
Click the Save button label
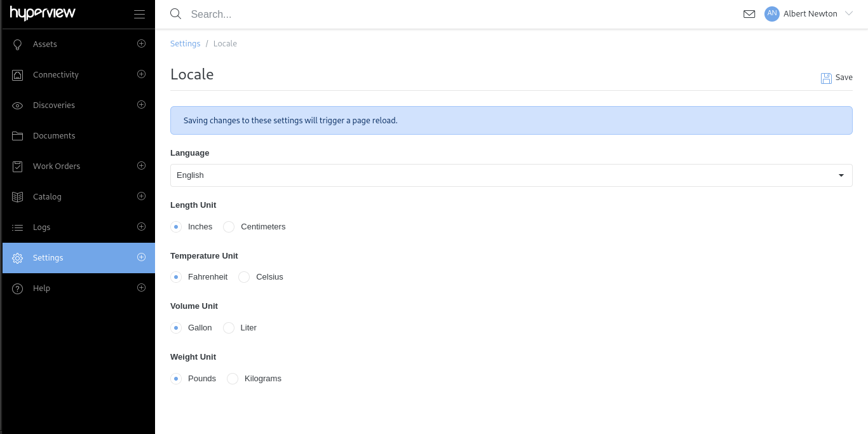click(x=844, y=78)
